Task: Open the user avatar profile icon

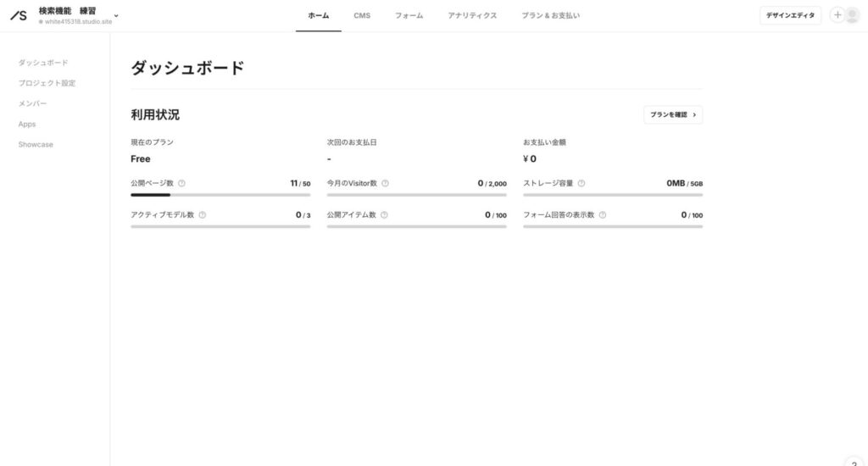Action: coord(852,15)
